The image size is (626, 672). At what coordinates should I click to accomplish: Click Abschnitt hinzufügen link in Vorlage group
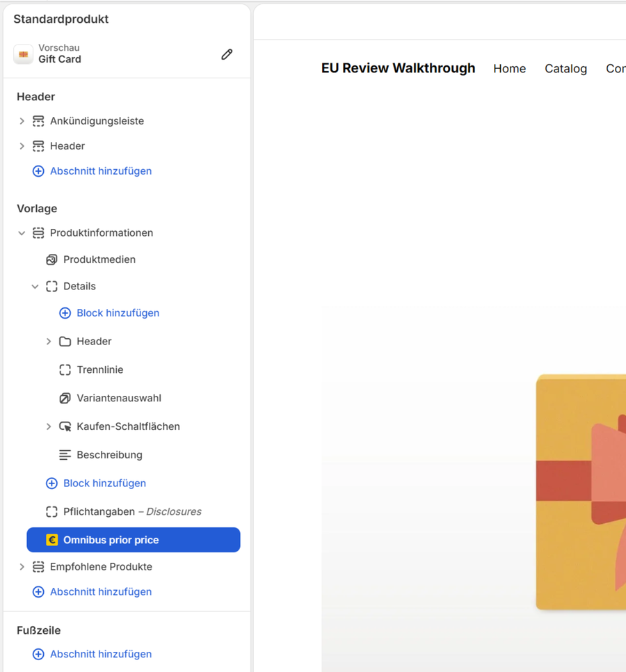pos(101,592)
